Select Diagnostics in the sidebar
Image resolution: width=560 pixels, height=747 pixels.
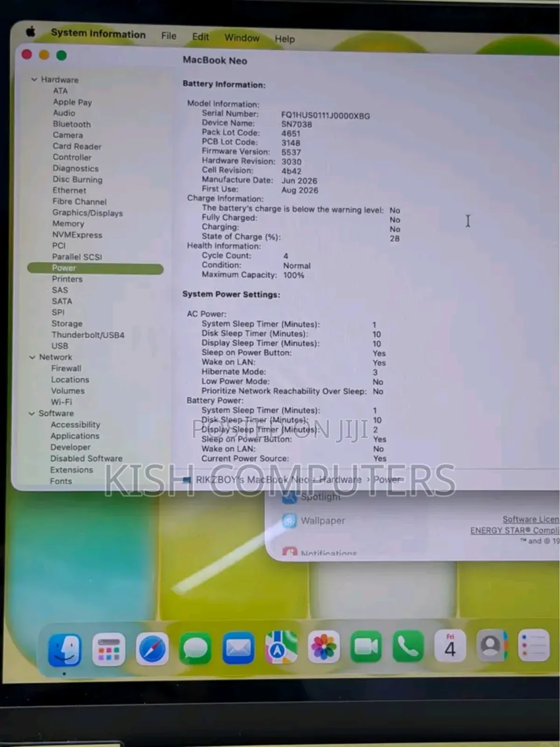pos(76,169)
